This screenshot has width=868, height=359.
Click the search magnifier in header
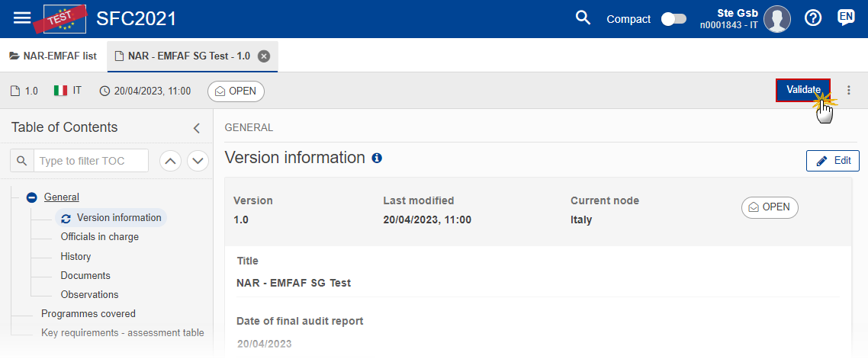tap(583, 18)
